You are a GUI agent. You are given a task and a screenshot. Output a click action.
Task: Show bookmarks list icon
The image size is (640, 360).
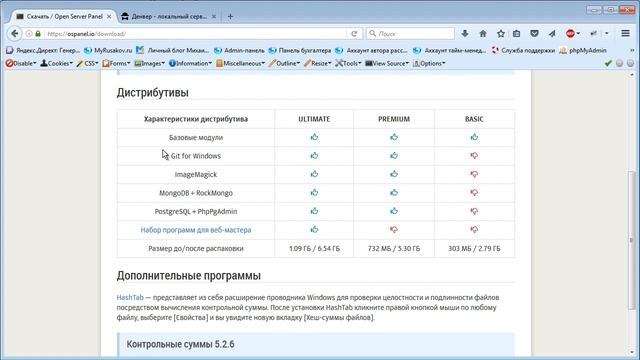(x=516, y=34)
